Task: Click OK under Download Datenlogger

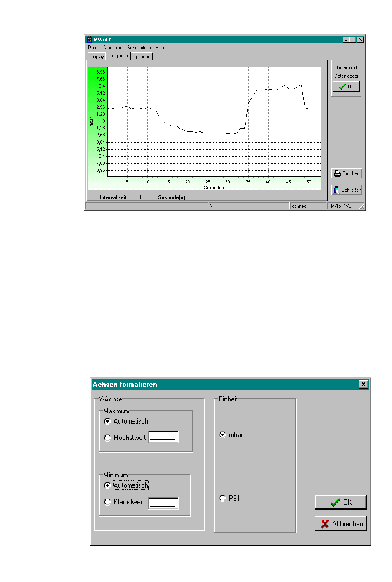Action: pos(347,87)
